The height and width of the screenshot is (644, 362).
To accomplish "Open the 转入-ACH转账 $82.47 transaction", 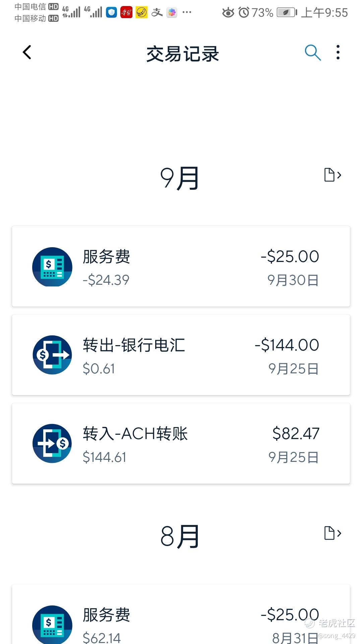I will coord(181,443).
